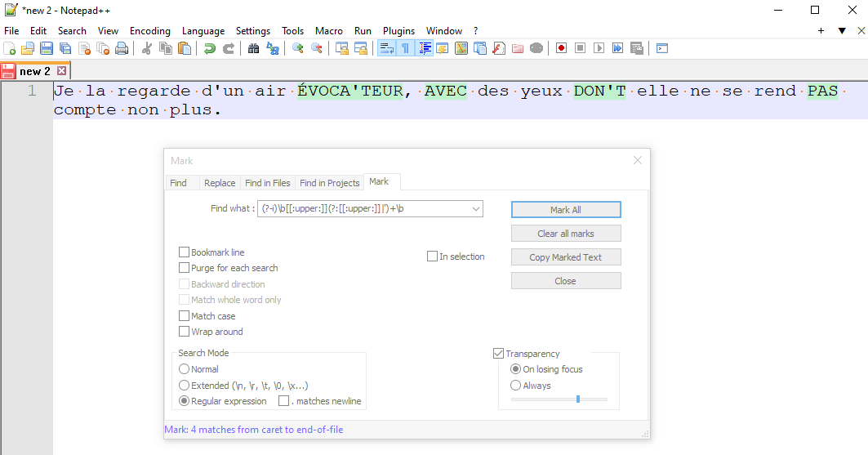The height and width of the screenshot is (455, 868).
Task: Click the Paste clipboard icon
Action: pyautogui.click(x=185, y=49)
